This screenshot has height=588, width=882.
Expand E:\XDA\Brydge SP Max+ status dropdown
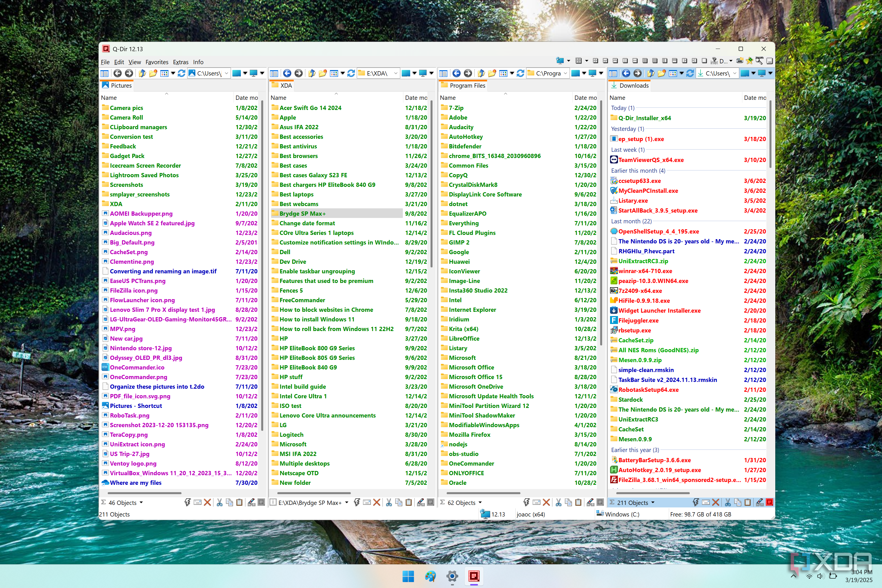347,503
